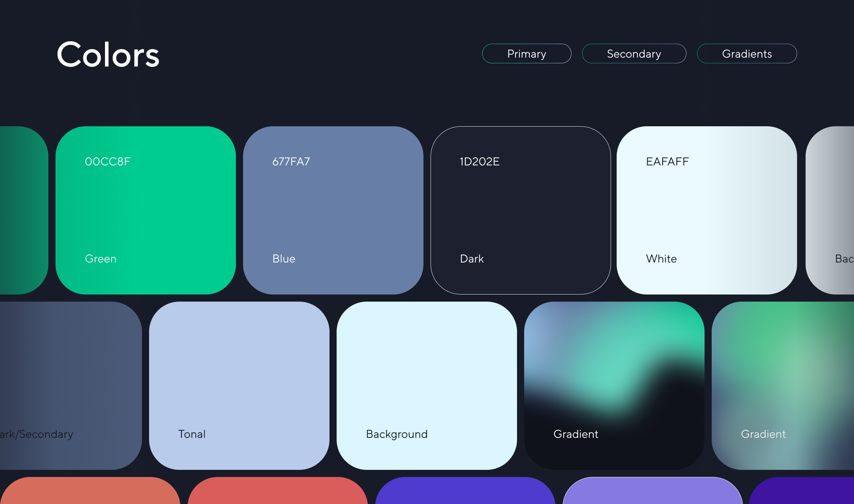Image resolution: width=854 pixels, height=504 pixels.
Task: Select the Tonal color card
Action: click(x=239, y=386)
